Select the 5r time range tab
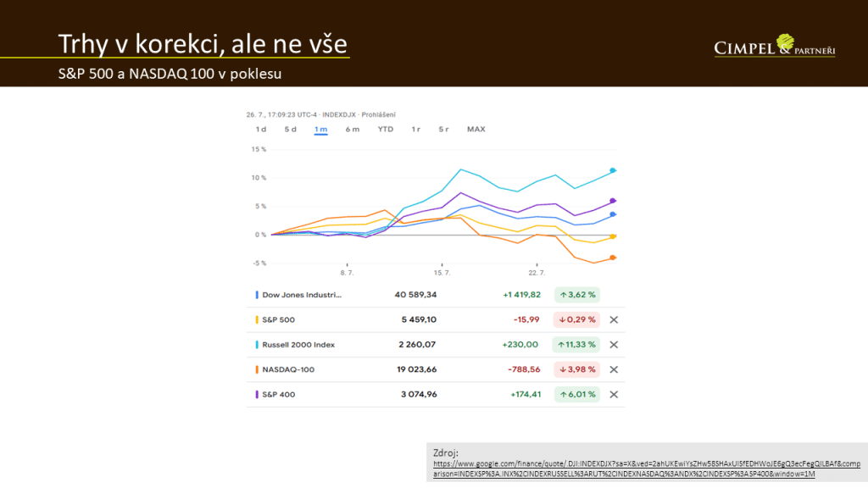Screen dimensions: 868x488 tap(443, 130)
